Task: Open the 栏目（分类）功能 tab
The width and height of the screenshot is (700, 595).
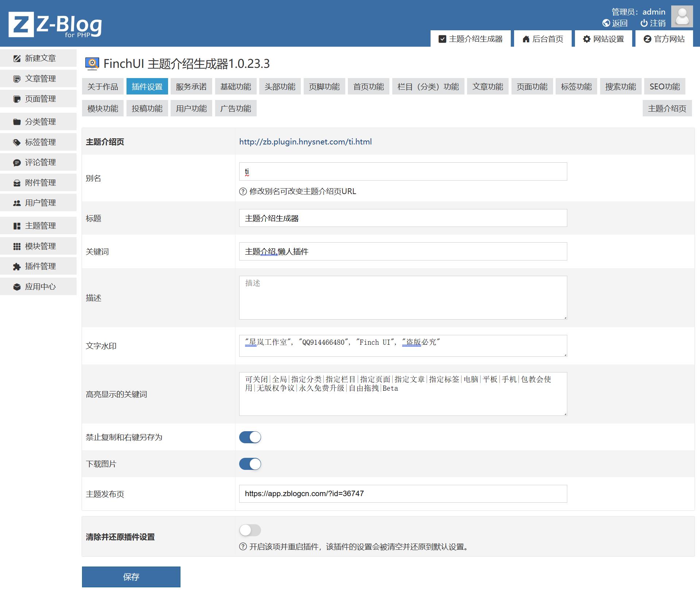Action: (x=428, y=86)
